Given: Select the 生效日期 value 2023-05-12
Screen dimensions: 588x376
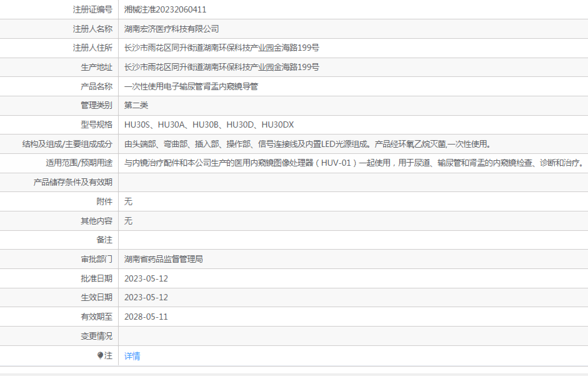Looking at the screenshot, I should click(146, 298).
